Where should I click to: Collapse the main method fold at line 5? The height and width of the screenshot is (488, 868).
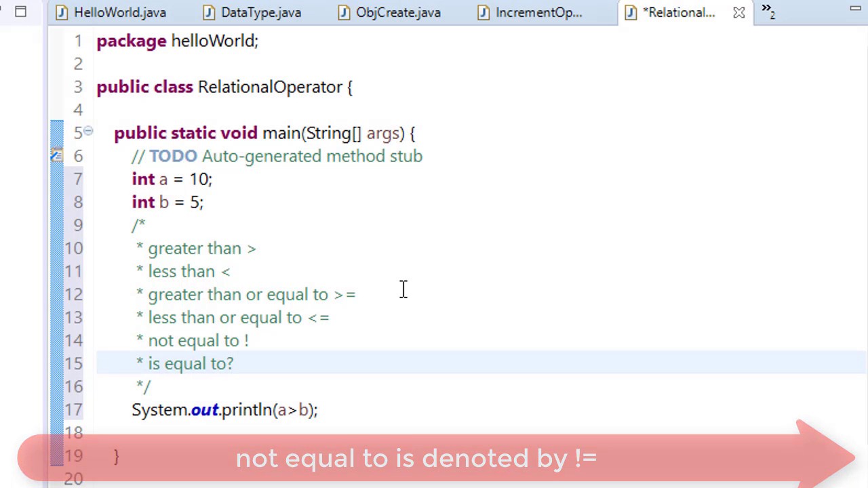point(88,131)
